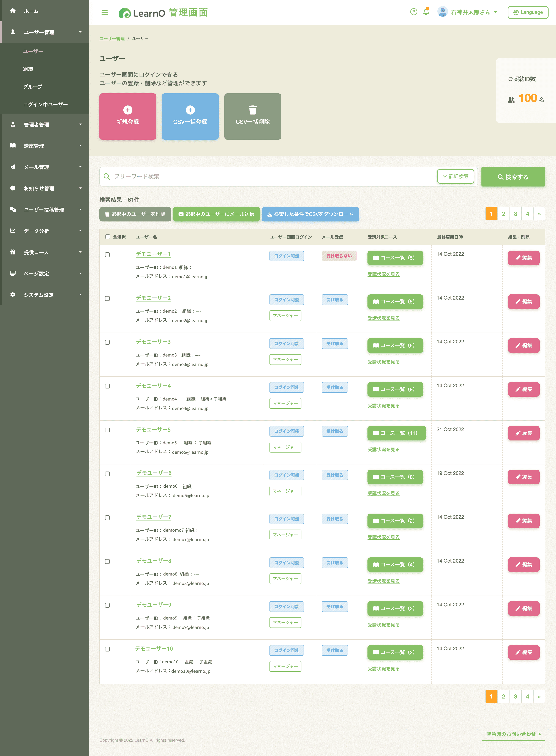Click the home icon in sidebar
556x756 pixels.
point(13,11)
